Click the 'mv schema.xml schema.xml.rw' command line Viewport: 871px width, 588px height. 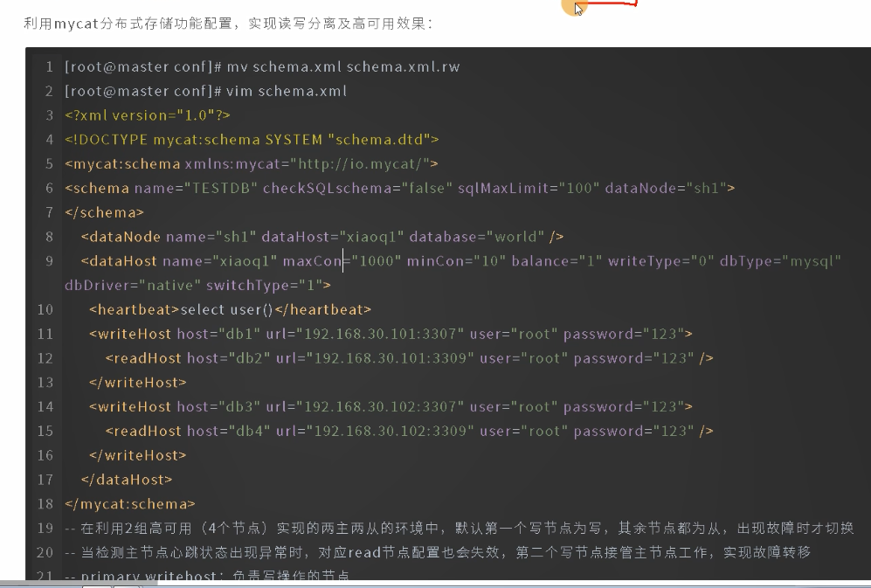262,66
